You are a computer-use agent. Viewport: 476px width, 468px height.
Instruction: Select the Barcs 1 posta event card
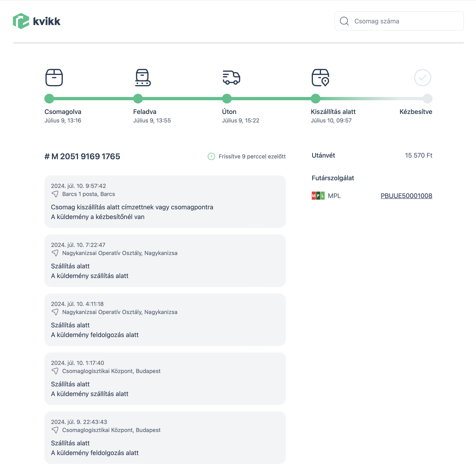[x=165, y=201]
